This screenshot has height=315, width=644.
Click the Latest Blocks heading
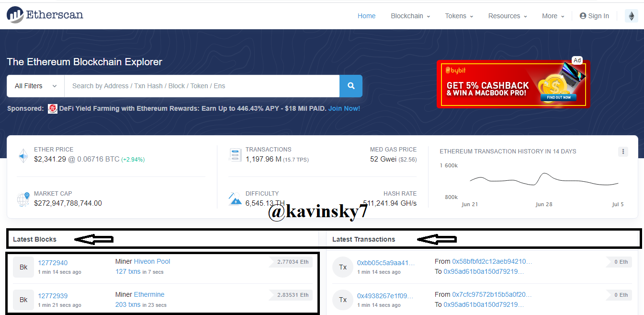click(x=34, y=239)
